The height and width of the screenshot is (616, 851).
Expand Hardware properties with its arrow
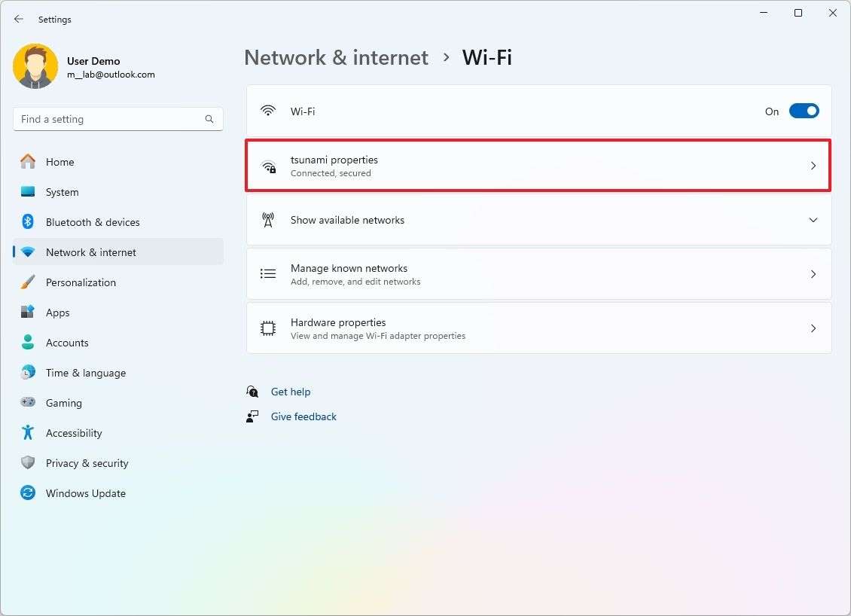(813, 328)
